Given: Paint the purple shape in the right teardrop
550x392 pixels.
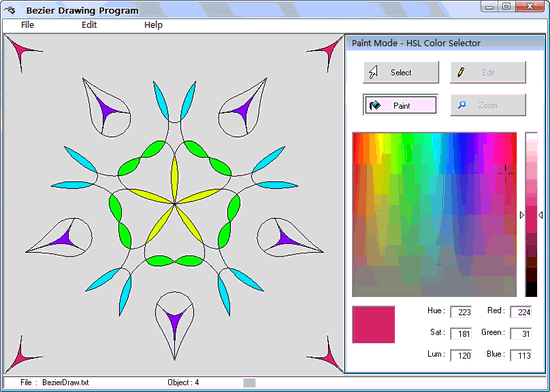Looking at the screenshot, I should click(x=284, y=239).
